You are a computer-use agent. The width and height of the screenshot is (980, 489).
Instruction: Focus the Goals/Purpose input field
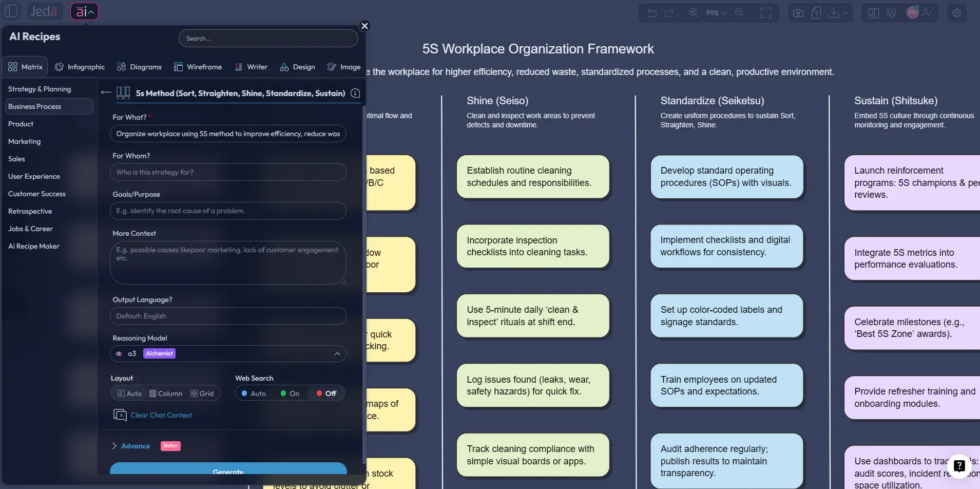click(x=228, y=211)
